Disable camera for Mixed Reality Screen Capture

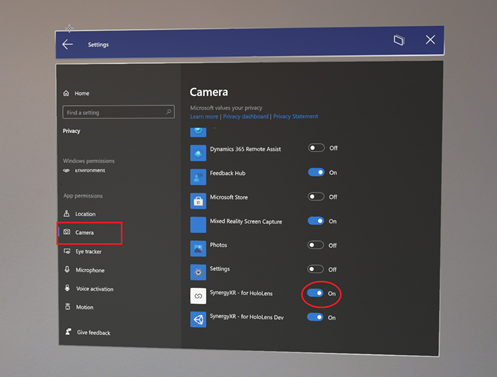tap(316, 221)
